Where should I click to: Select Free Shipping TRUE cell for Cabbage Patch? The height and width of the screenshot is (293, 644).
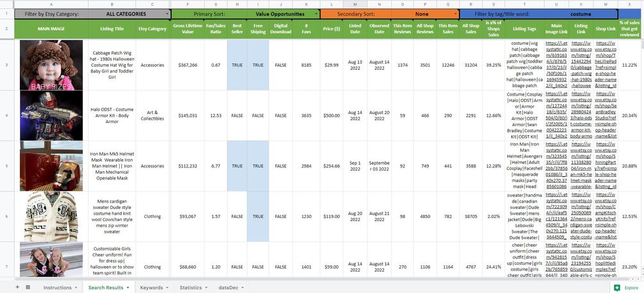(x=258, y=65)
